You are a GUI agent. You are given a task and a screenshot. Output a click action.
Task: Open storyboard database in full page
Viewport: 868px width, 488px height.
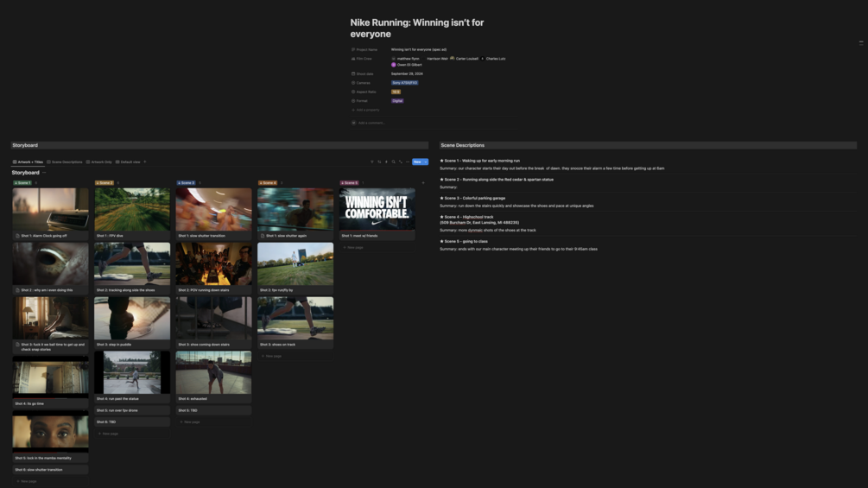point(401,162)
